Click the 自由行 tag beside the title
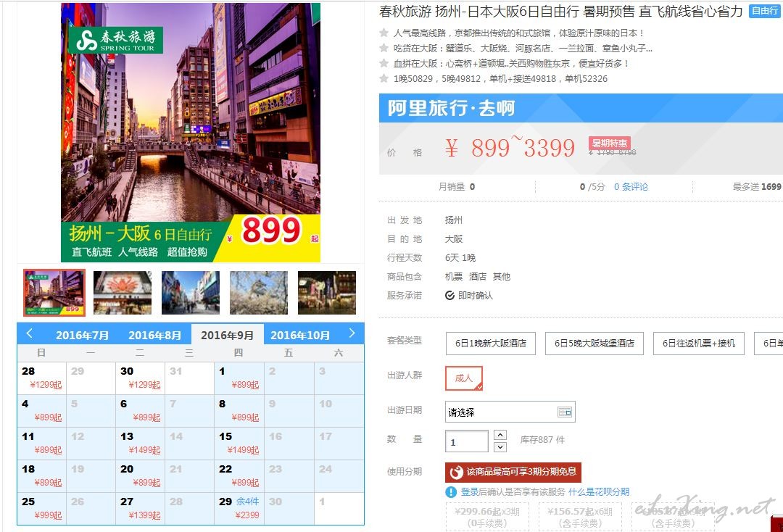This screenshot has width=783, height=532. tap(765, 11)
